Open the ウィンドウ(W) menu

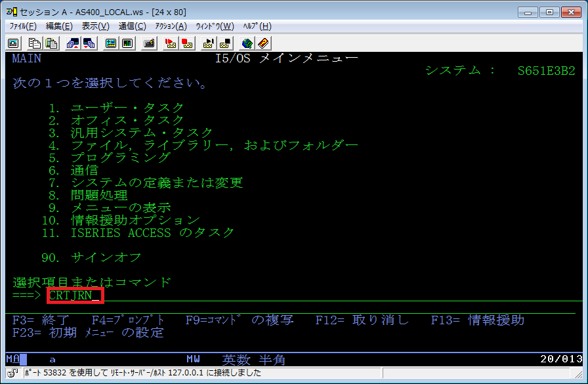point(215,26)
